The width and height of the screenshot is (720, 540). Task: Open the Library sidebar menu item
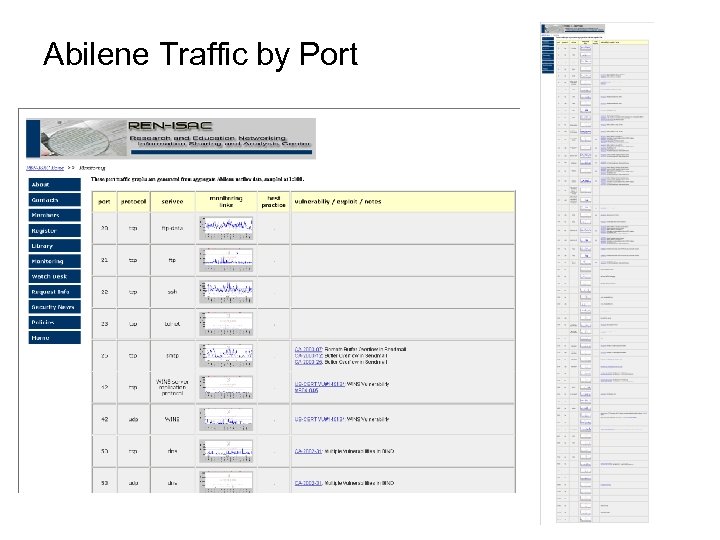click(x=54, y=246)
